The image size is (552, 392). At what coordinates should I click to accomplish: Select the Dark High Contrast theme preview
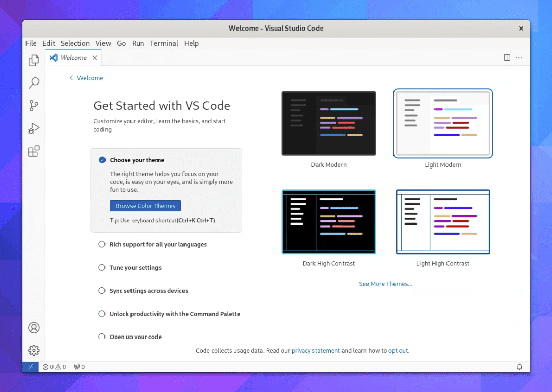(329, 221)
